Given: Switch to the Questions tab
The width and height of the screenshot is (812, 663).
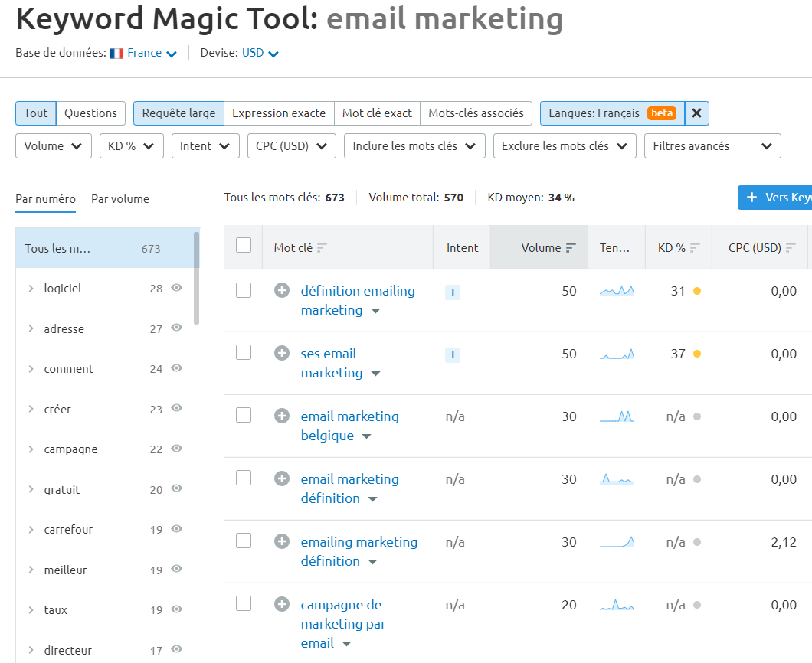Looking at the screenshot, I should (90, 113).
